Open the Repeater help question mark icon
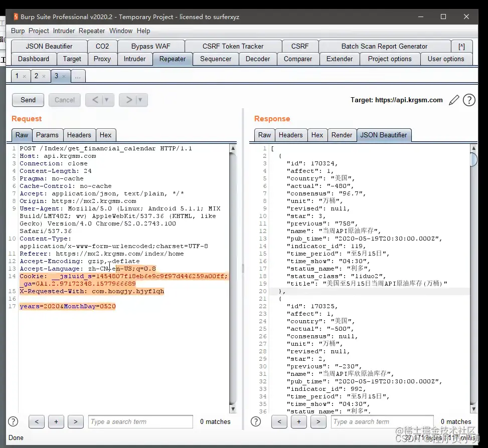 point(469,100)
